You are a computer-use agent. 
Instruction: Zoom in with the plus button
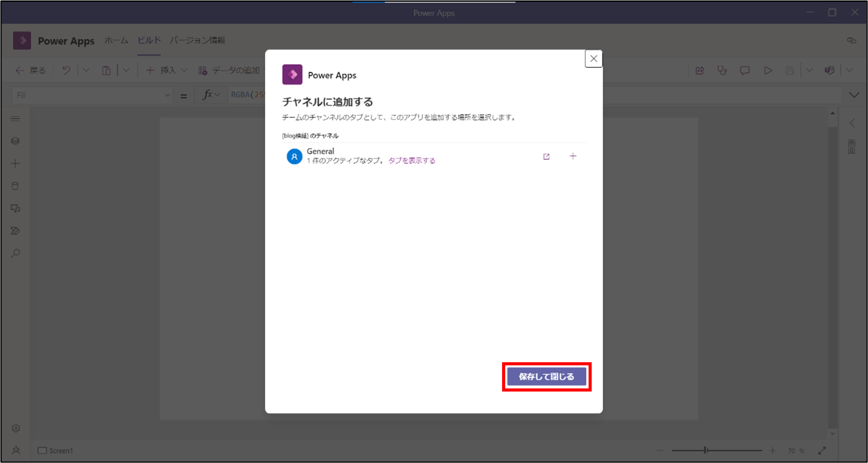tap(772, 451)
